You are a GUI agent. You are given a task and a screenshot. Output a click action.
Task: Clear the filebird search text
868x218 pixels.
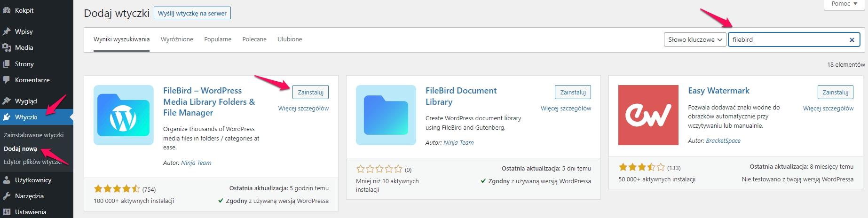[x=852, y=40]
